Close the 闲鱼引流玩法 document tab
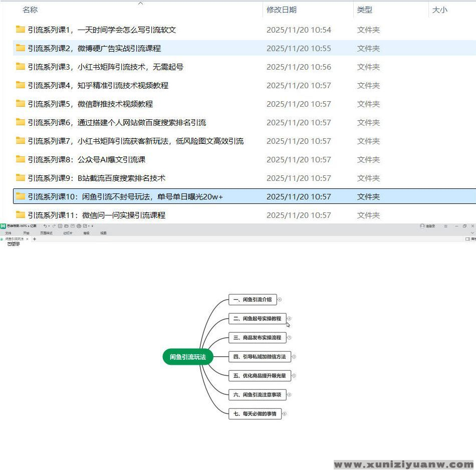Screen dimensions: 476x472 tap(28, 240)
